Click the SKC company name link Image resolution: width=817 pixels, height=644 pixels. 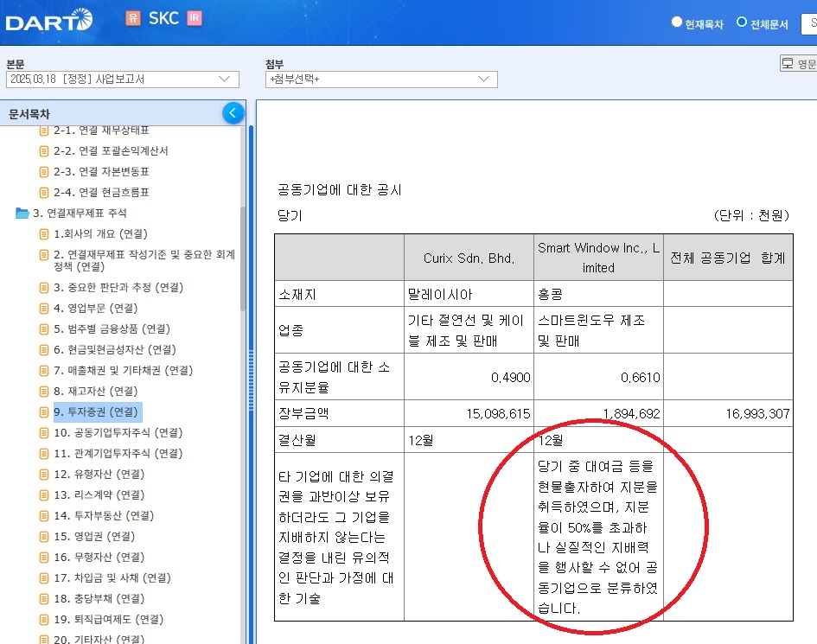tap(163, 18)
